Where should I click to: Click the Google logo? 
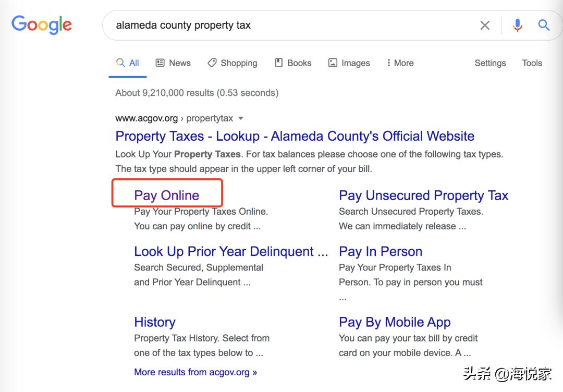point(42,25)
